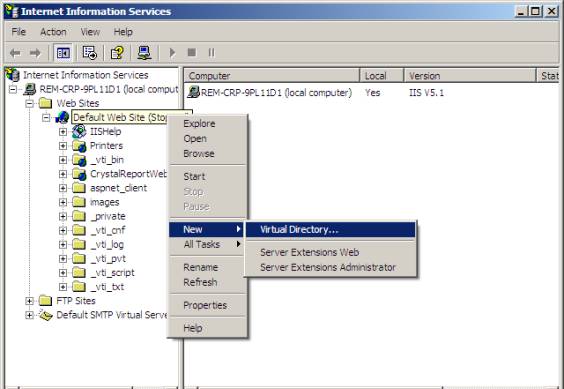Click the FTP Sites folder icon
The height and width of the screenshot is (389, 564).
[x=45, y=300]
